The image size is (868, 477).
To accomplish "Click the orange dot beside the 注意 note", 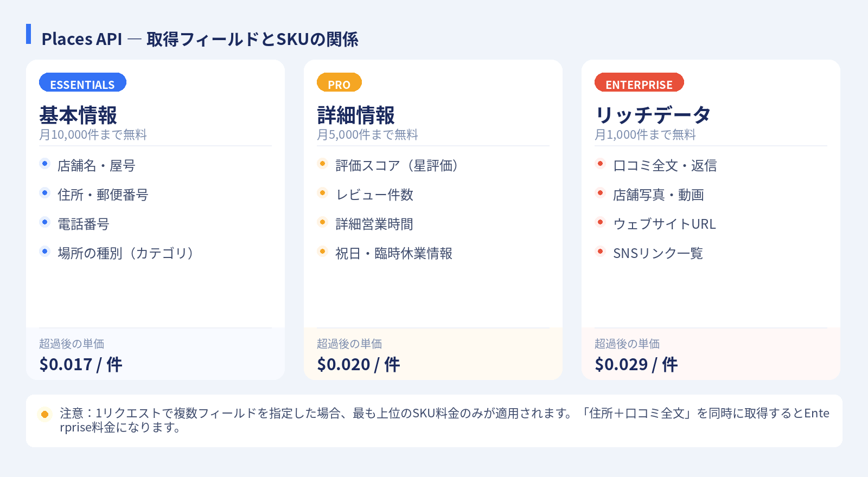I will 45,415.
